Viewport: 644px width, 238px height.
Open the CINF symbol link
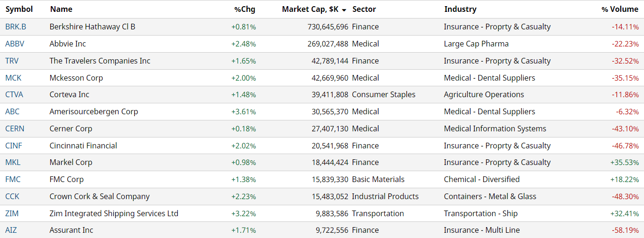click(14, 146)
